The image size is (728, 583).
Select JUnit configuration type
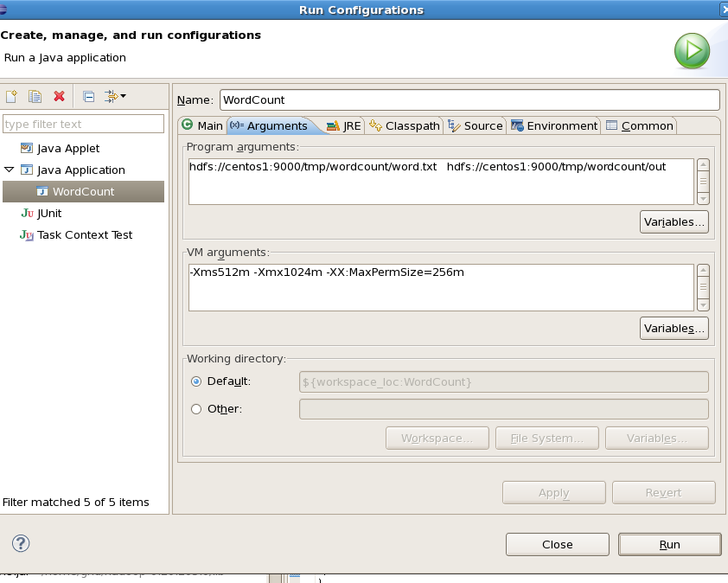tap(49, 214)
